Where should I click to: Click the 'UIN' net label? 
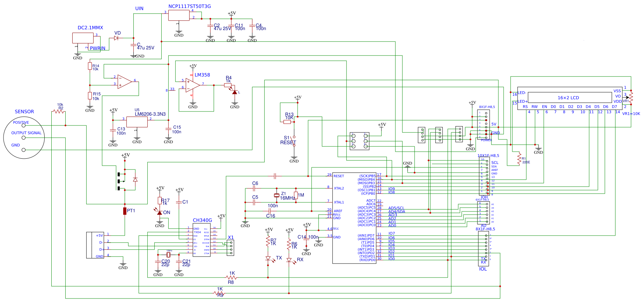(139, 8)
